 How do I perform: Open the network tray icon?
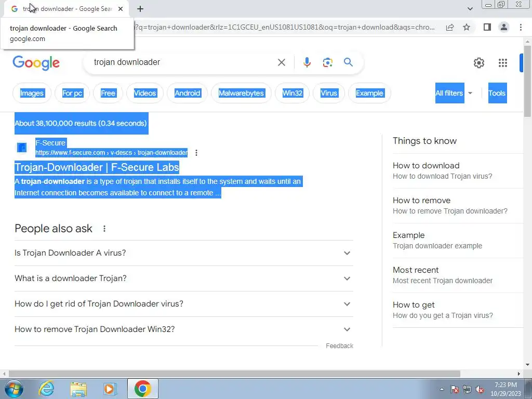coord(467,389)
